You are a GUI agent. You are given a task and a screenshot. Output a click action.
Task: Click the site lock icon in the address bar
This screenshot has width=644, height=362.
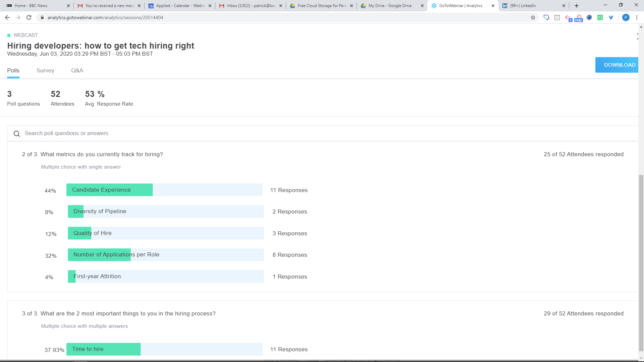point(42,17)
